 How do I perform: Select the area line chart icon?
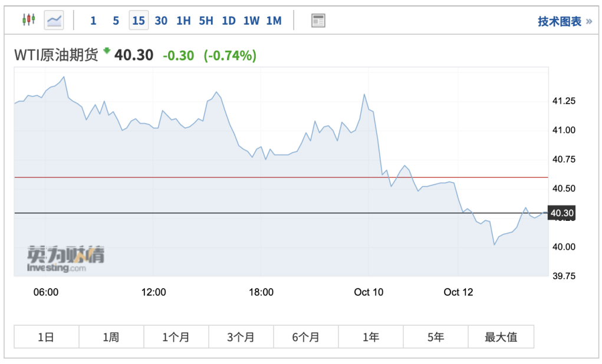pos(54,21)
